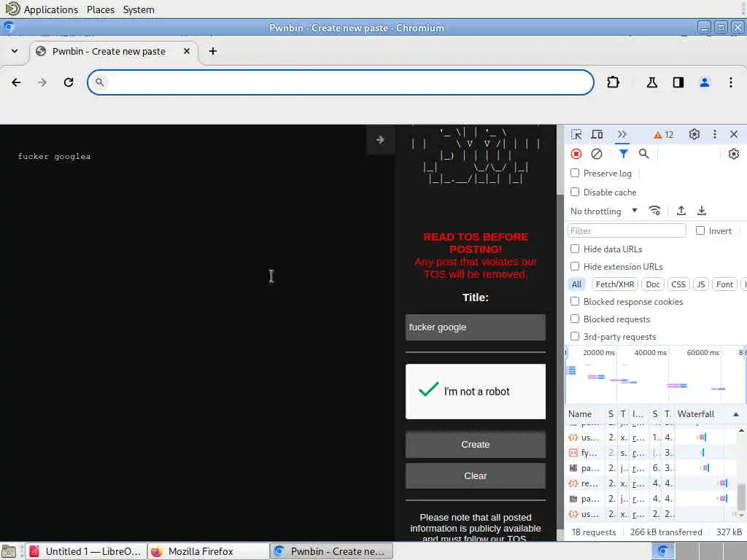The height and width of the screenshot is (560, 747).
Task: Click the network Filter text box
Action: [627, 230]
